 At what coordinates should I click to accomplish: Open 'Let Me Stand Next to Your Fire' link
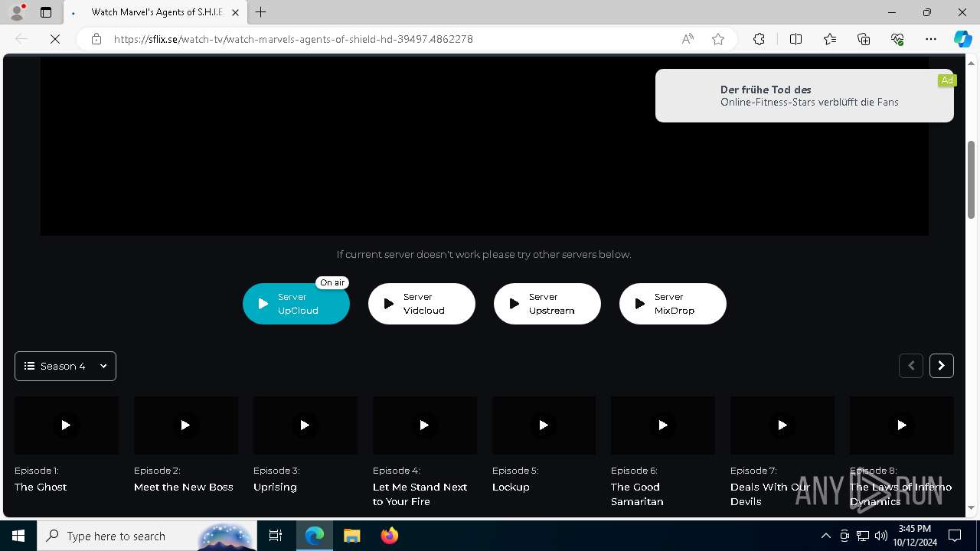pos(420,494)
